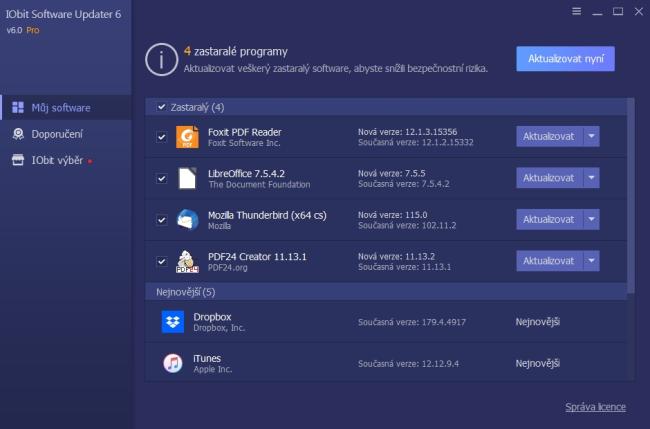Click the software list vertical scrollbar

tap(631, 196)
